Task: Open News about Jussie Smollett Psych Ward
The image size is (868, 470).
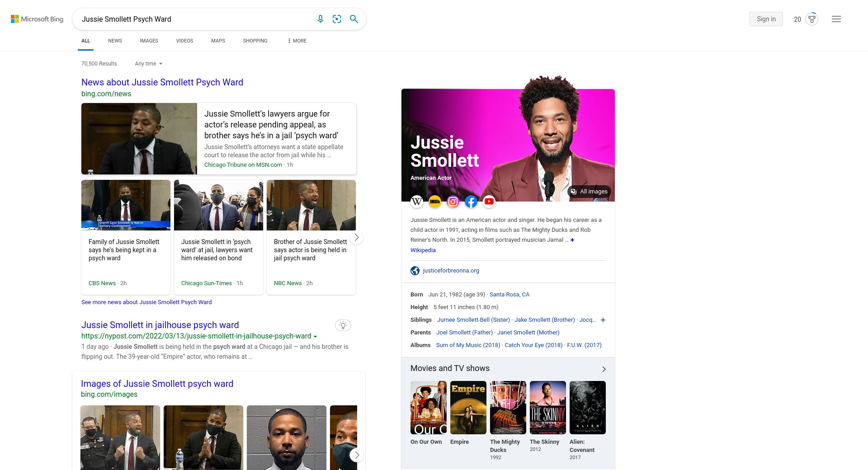Action: pos(162,82)
